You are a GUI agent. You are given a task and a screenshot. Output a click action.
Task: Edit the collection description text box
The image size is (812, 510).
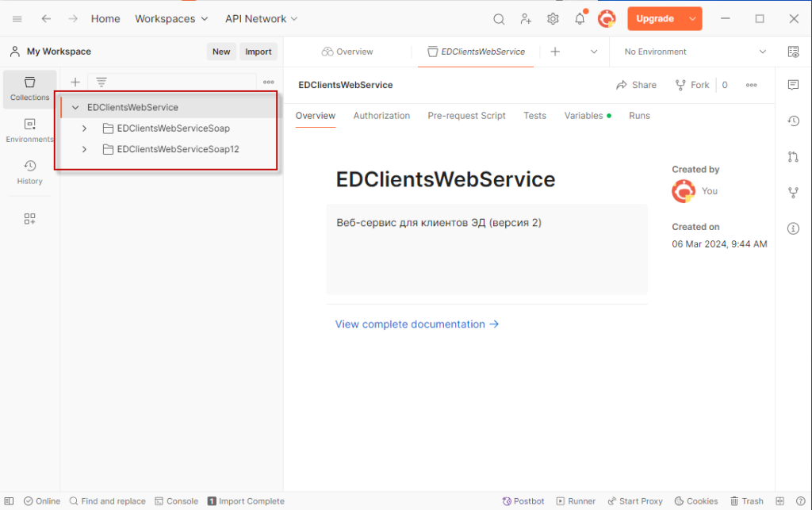click(x=487, y=249)
